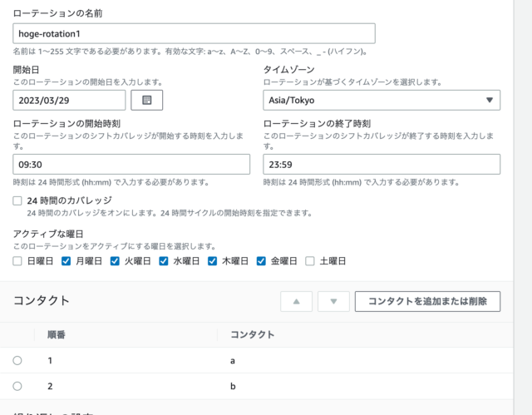The width and height of the screenshot is (532, 415).
Task: Select radio button for contact a
Action: tap(17, 360)
